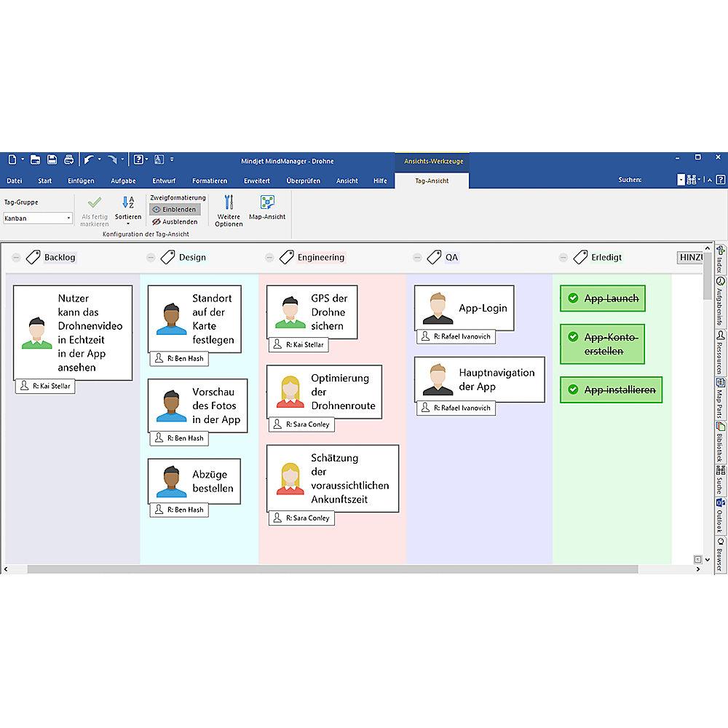Screen dimensions: 728x728
Task: Click green checkmark on App-Launch card
Action: pos(573,298)
